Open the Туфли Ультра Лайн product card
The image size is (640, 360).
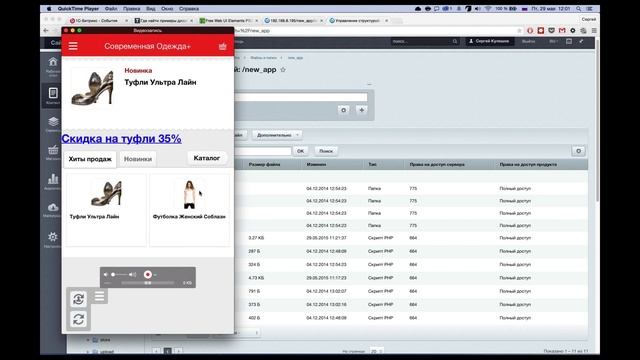click(x=106, y=210)
